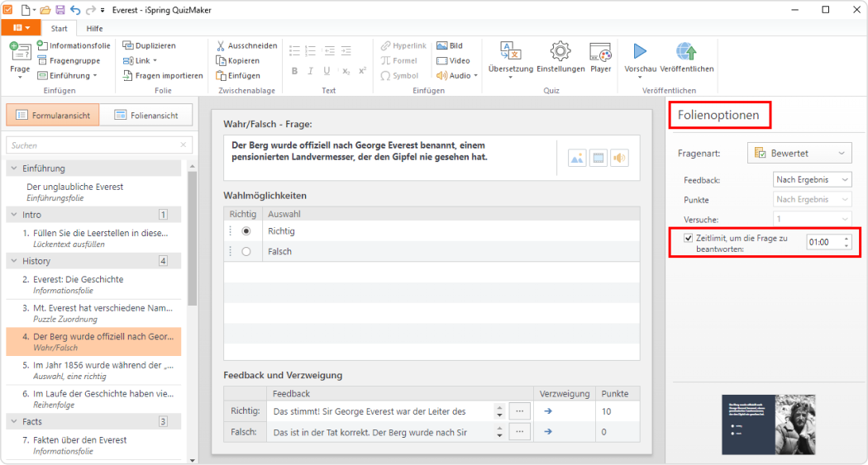Toggle italic text formatting
This screenshot has height=465, width=868.
coord(311,71)
